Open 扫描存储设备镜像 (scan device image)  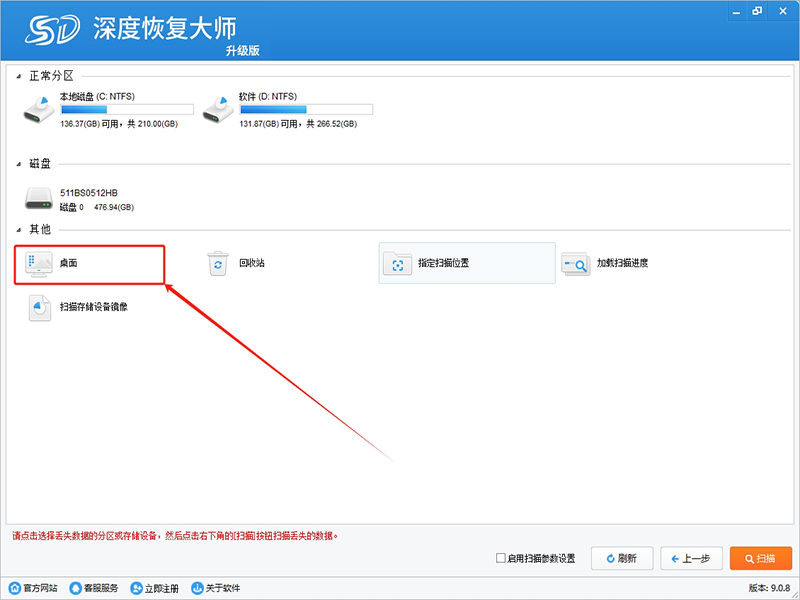coord(42,308)
